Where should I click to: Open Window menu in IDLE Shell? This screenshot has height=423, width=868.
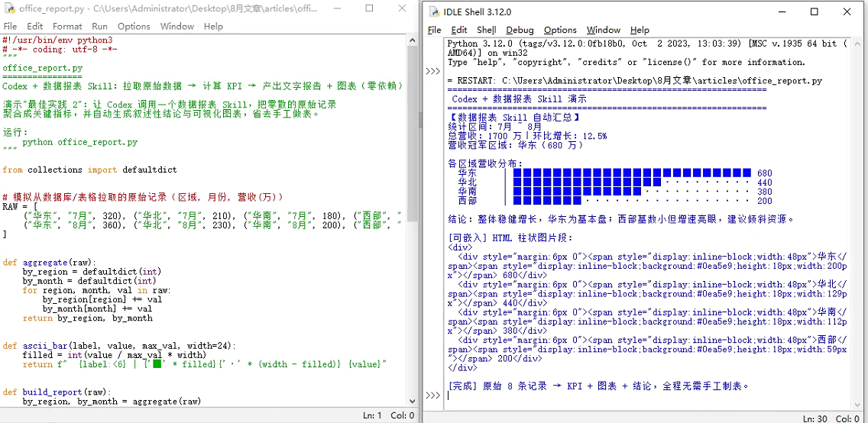coord(604,30)
